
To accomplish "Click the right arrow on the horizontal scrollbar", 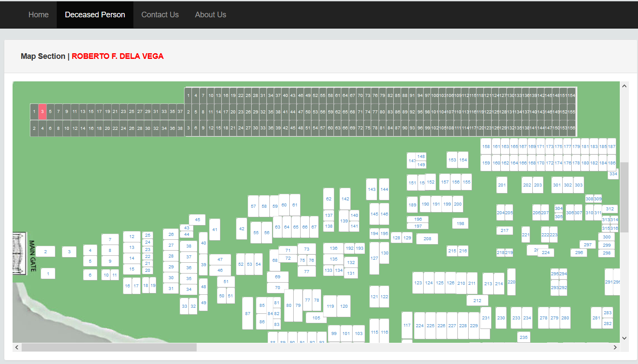I will click(x=615, y=347).
